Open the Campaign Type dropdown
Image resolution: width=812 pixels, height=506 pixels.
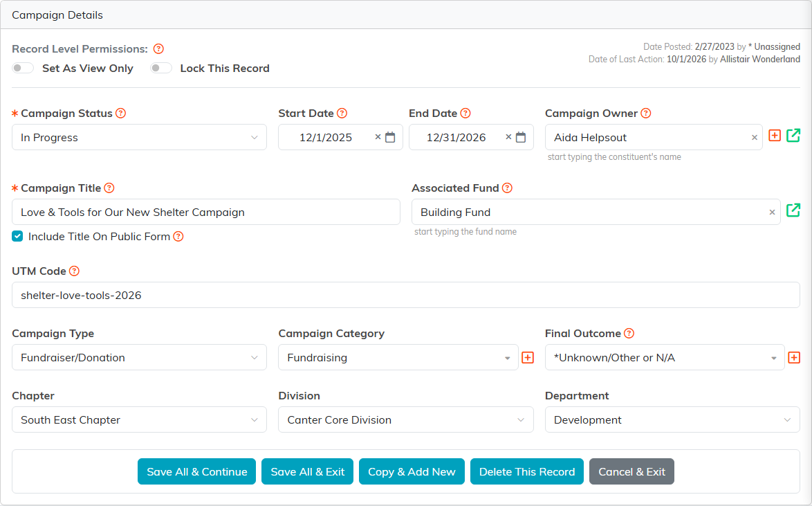tap(139, 357)
